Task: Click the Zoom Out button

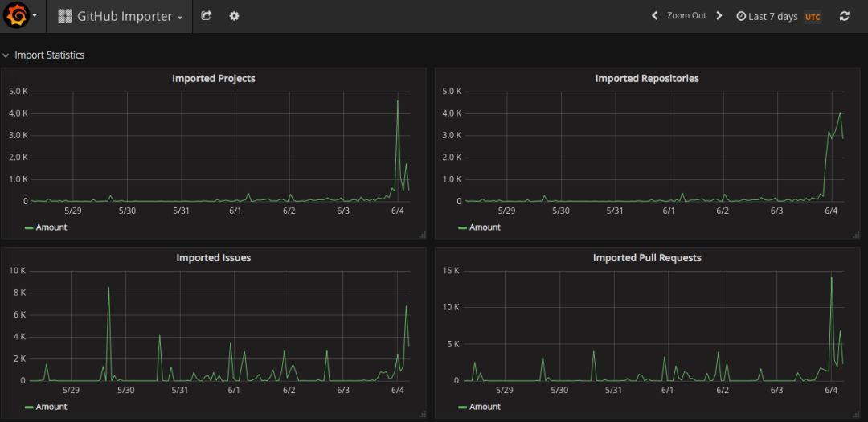Action: click(686, 16)
